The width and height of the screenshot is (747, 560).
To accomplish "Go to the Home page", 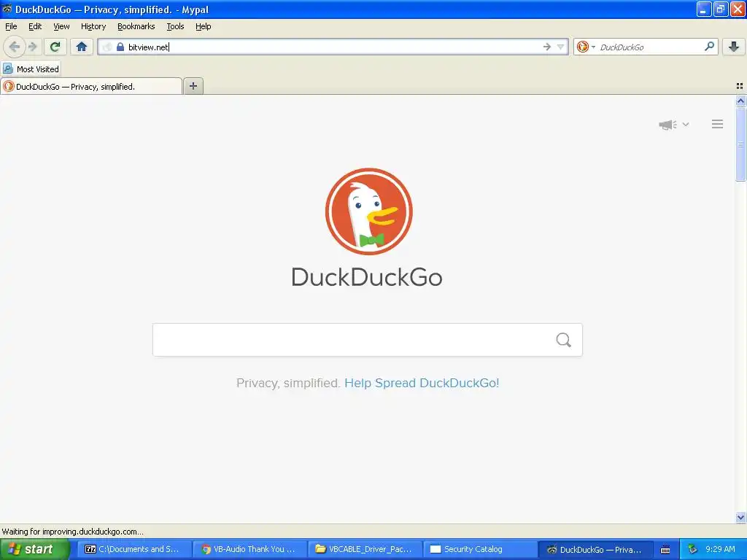I will 82,47.
